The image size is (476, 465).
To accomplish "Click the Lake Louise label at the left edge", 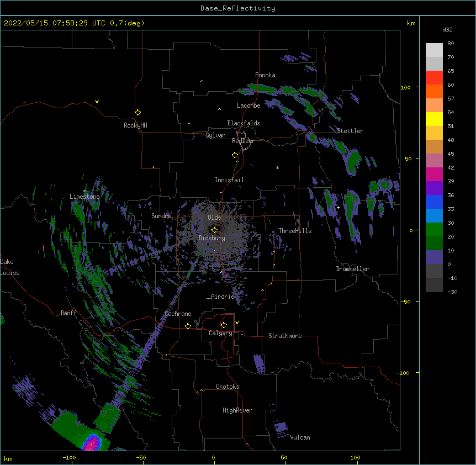I will (x=10, y=267).
